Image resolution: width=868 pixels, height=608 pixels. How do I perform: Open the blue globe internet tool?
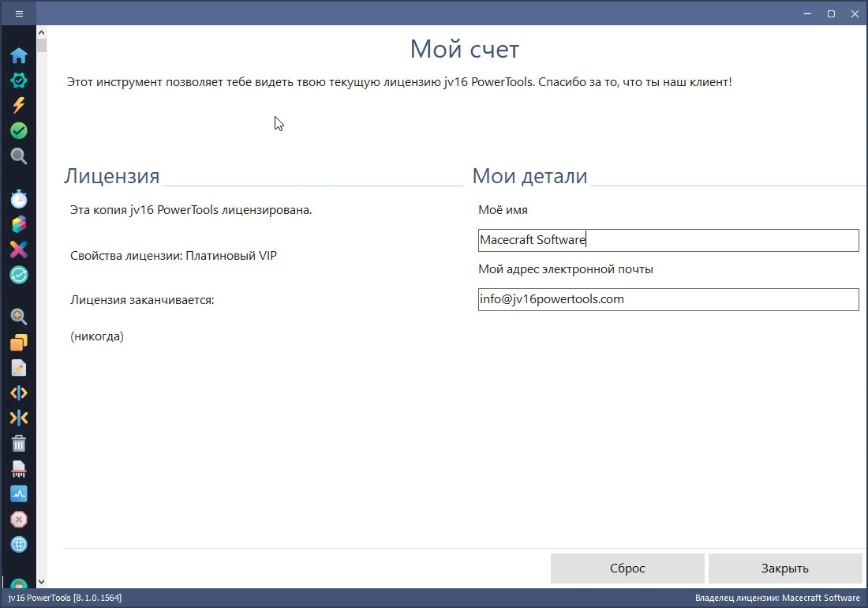click(x=19, y=545)
